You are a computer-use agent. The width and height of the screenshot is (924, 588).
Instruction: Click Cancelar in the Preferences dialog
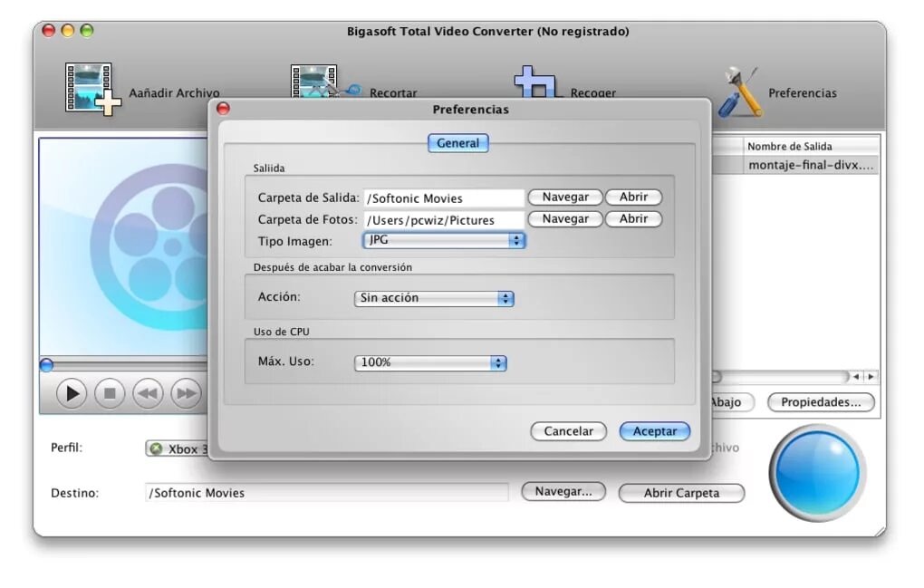[x=568, y=431]
